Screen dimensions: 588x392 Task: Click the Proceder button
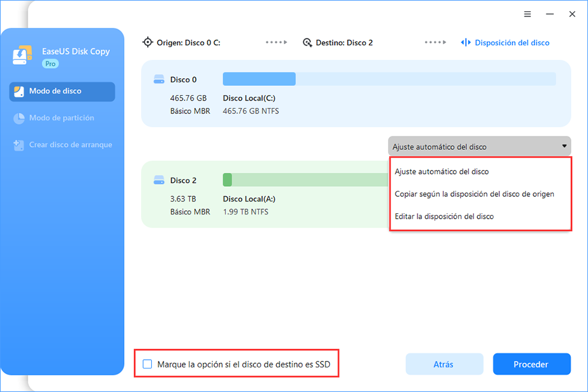click(x=532, y=364)
